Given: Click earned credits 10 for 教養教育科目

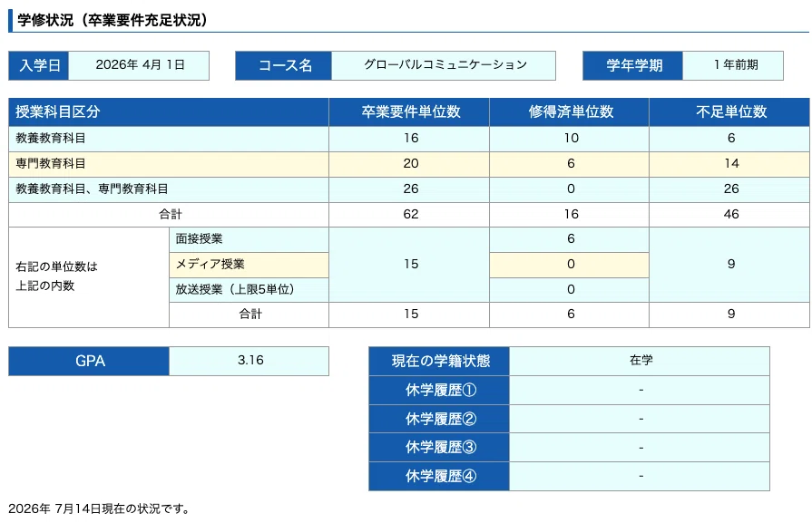Looking at the screenshot, I should point(569,139).
